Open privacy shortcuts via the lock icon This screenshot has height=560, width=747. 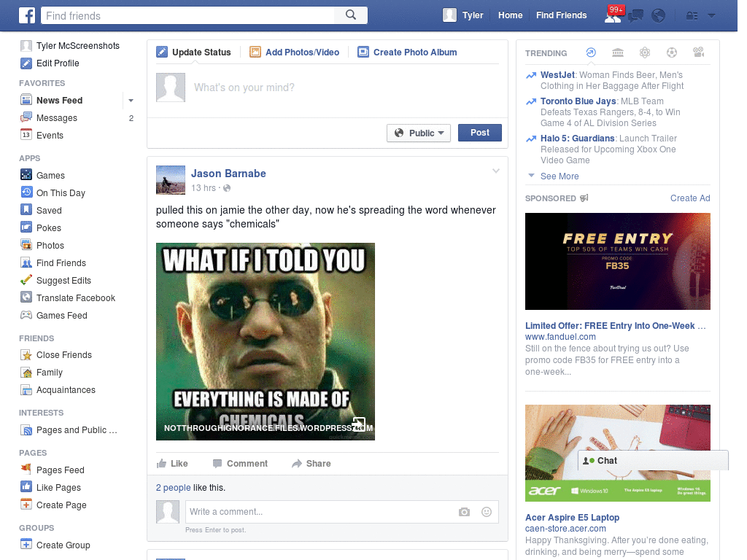693,15
